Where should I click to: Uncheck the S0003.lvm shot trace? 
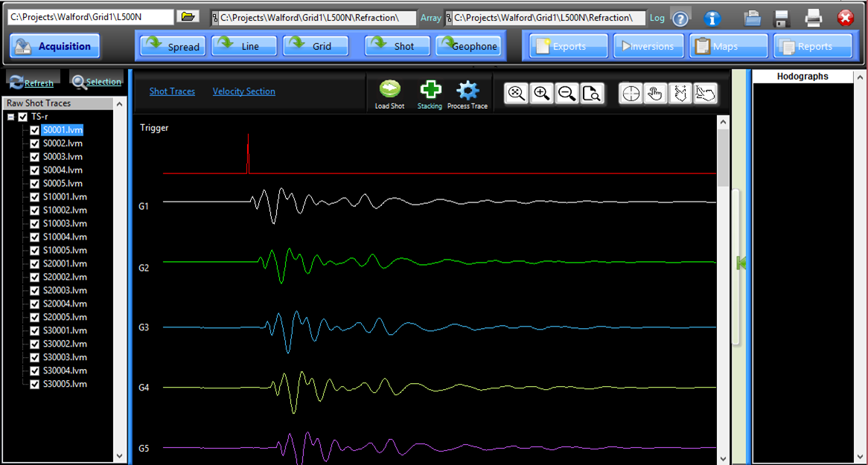[34, 157]
